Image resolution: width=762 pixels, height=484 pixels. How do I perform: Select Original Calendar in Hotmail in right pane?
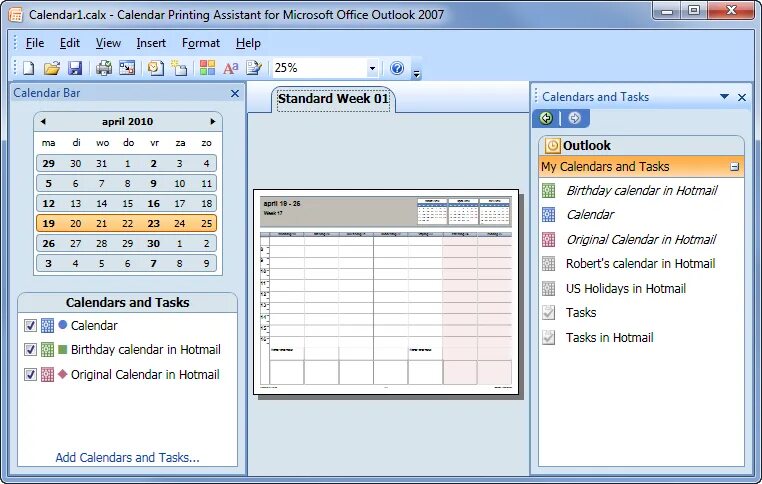pos(641,240)
